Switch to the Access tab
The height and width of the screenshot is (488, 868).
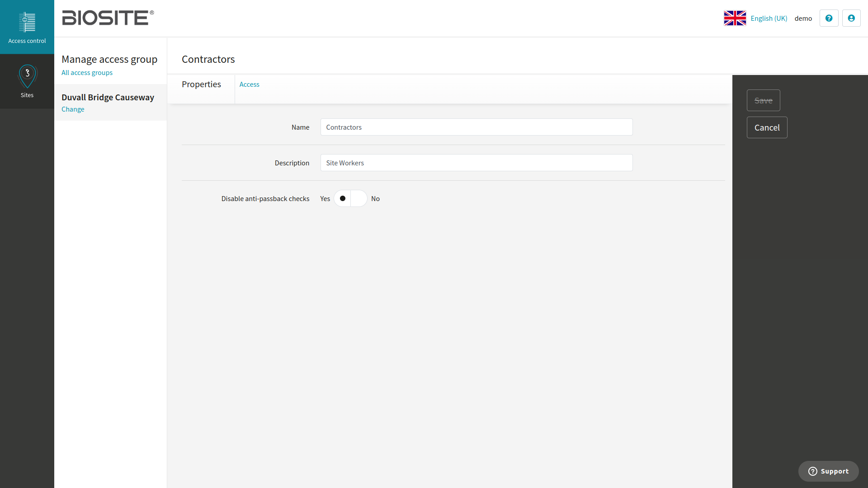(249, 84)
